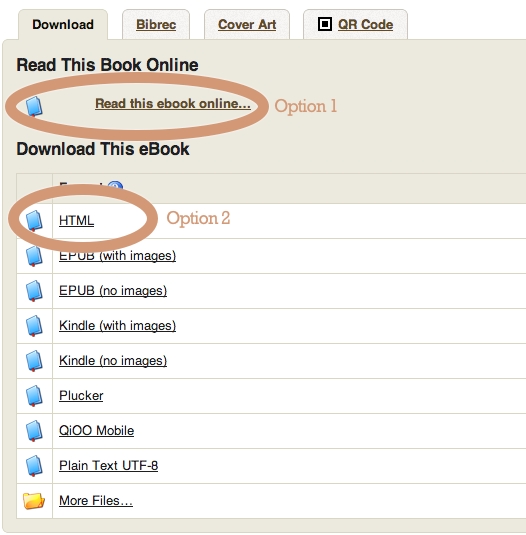Switch to the Bibrec tab
Viewport: 526px width, 535px height.
coord(156,25)
